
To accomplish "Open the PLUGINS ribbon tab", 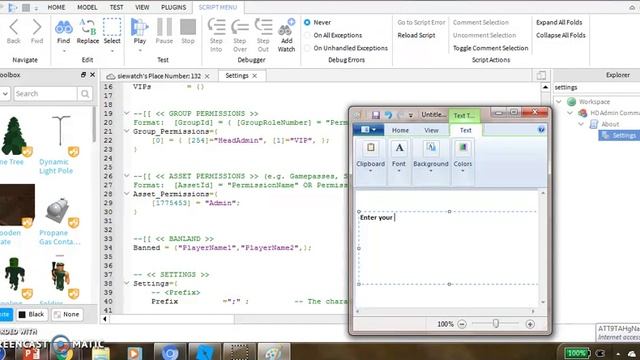I will point(173,7).
